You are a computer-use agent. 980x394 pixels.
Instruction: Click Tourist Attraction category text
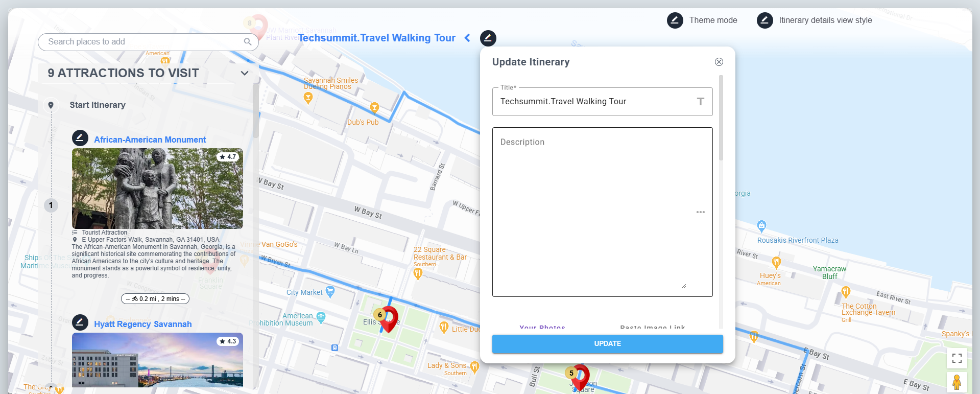pos(104,233)
